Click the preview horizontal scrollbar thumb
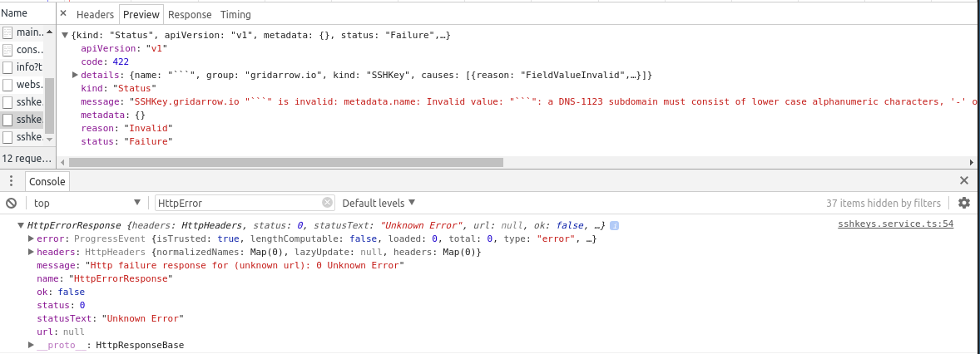 [285, 162]
